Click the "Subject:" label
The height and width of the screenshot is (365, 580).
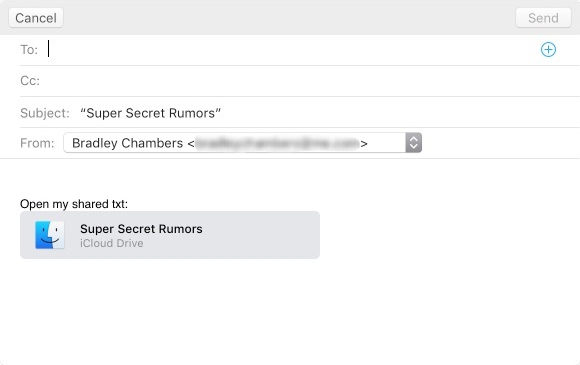[45, 113]
